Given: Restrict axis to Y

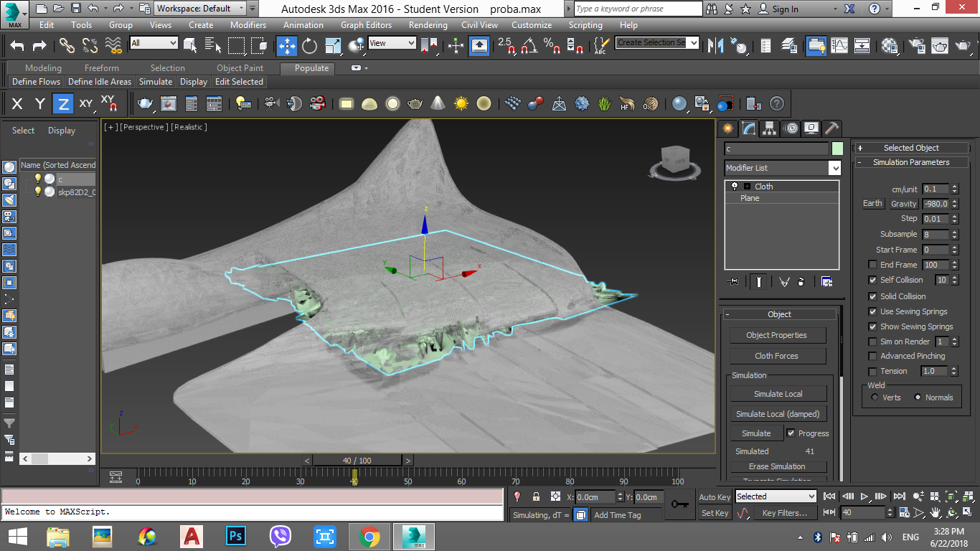Looking at the screenshot, I should pyautogui.click(x=40, y=104).
